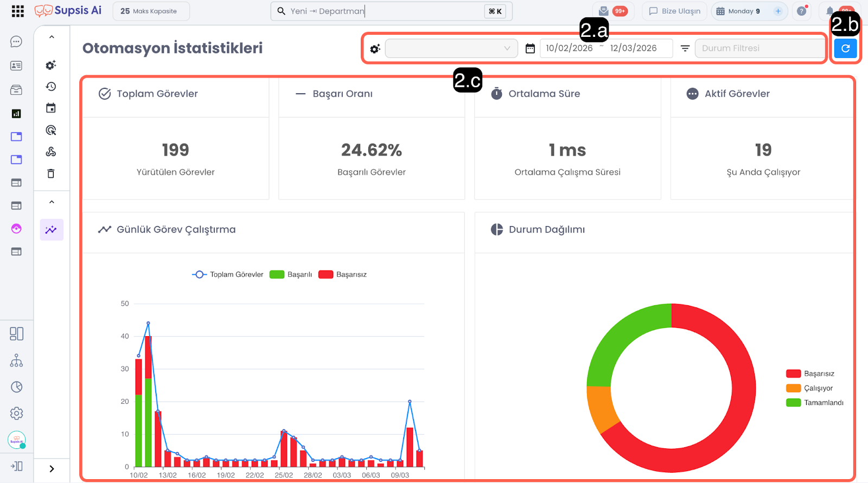Open the pie chart reports icon
The width and height of the screenshot is (868, 483).
16,387
